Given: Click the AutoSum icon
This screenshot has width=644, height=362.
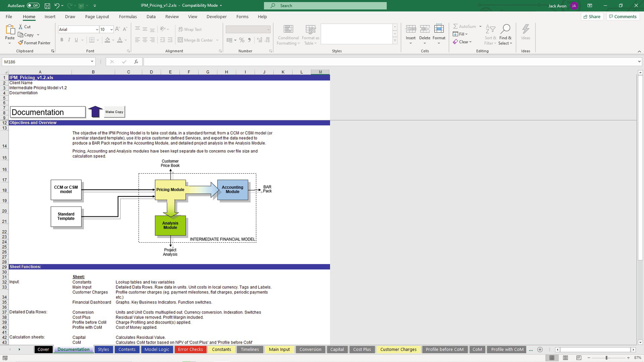Looking at the screenshot, I should (x=456, y=26).
